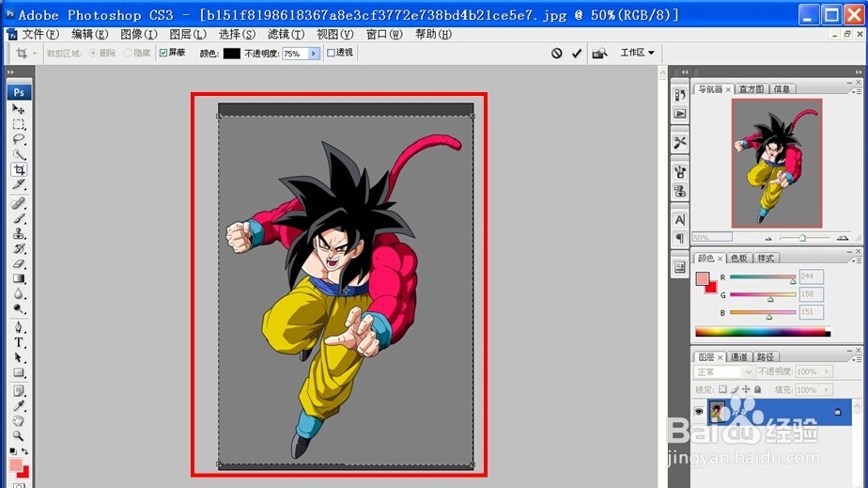Select the Gradient tool
Viewport: 868px width, 488px height.
tap(19, 278)
